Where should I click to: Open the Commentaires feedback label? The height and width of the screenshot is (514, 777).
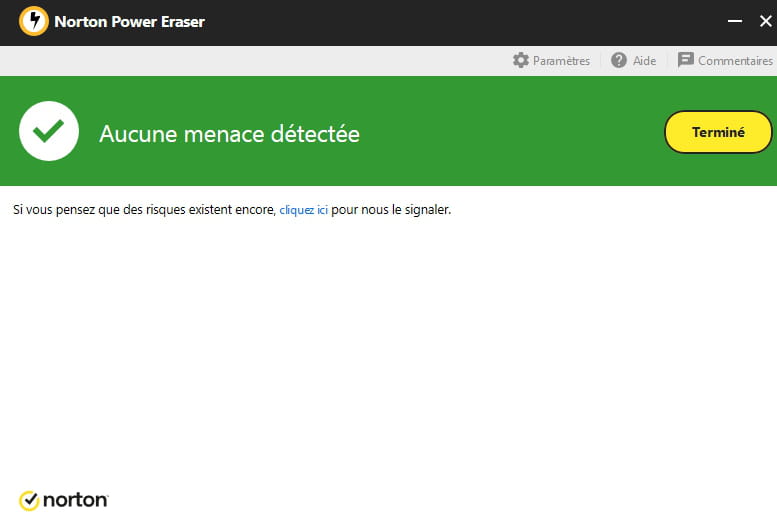pos(735,60)
